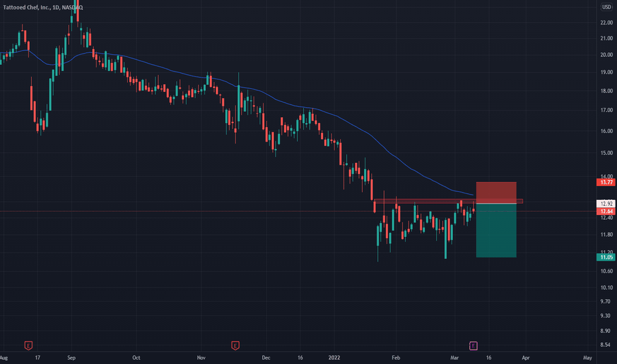Click the 16.00 price axis label

[x=606, y=130]
